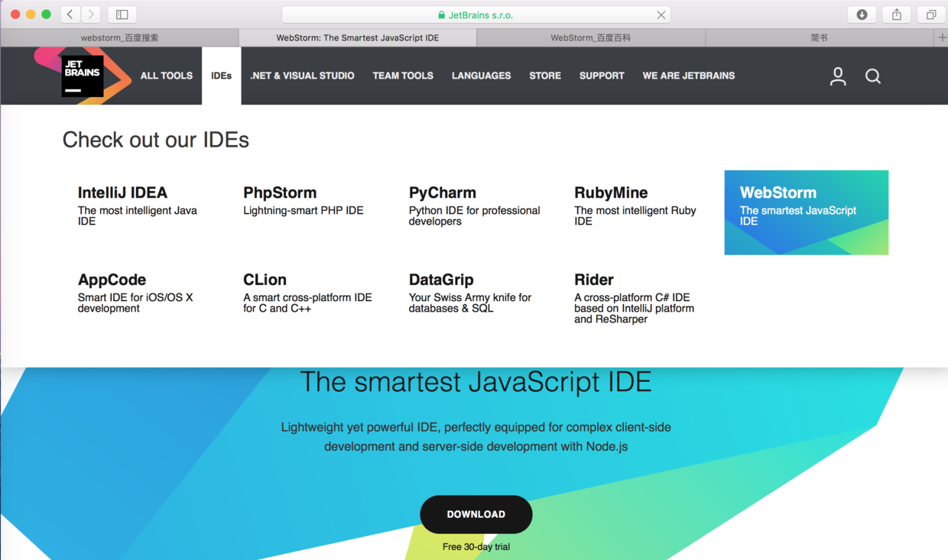Click the Safari address bar field
Viewport: 948px width, 560px height.
point(476,15)
